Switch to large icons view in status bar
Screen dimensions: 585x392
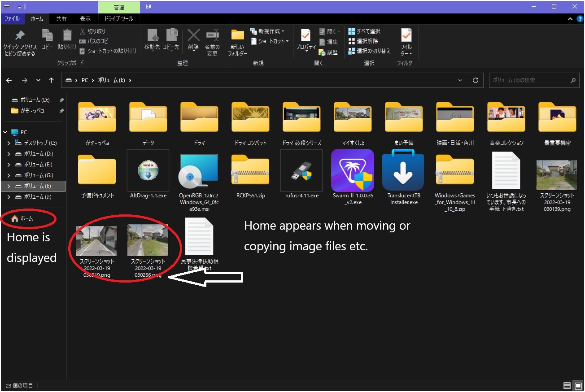[578, 386]
